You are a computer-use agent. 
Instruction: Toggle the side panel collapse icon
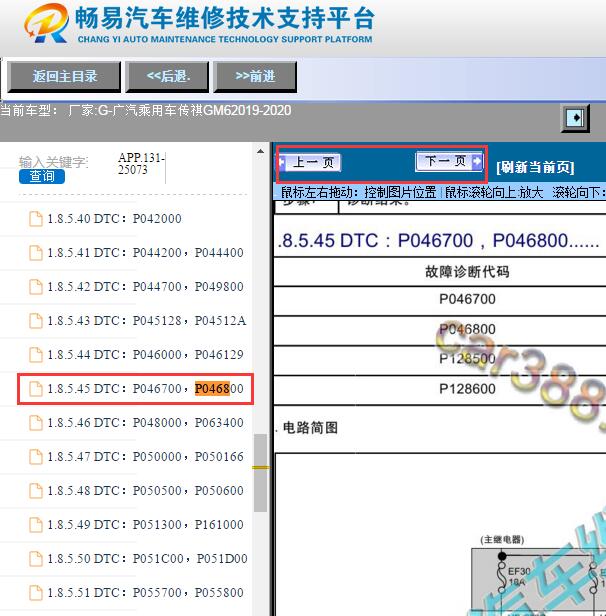coord(575,118)
